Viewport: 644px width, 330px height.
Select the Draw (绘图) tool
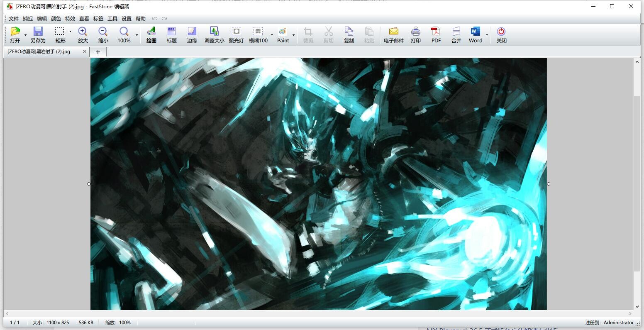point(151,35)
